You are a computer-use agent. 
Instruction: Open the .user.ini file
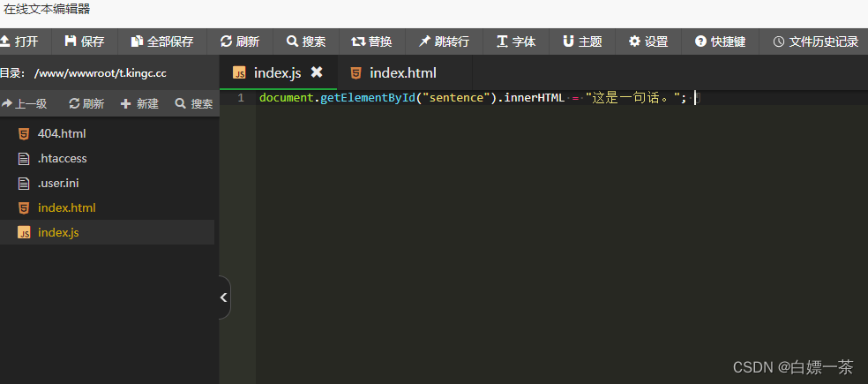[x=58, y=183]
